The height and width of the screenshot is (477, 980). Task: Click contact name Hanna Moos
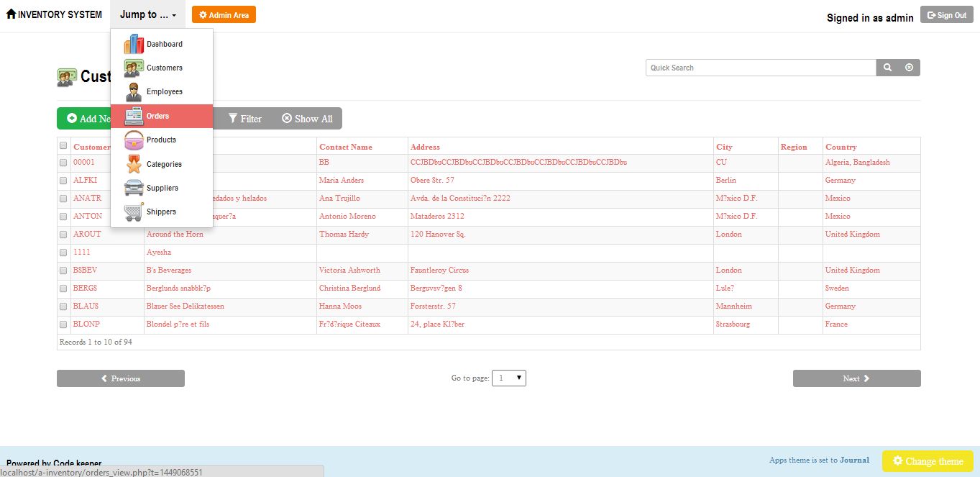coord(340,306)
